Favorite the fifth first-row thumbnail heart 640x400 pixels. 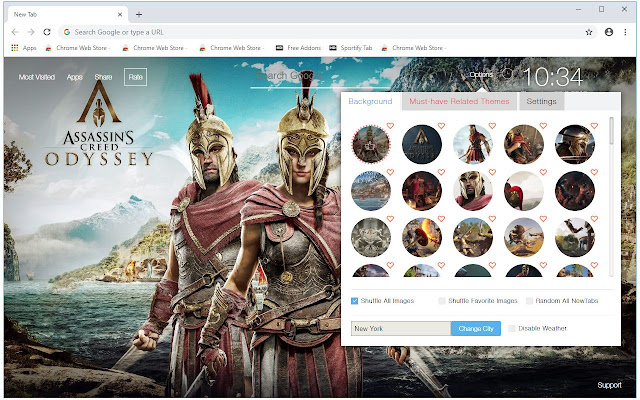tap(594, 126)
